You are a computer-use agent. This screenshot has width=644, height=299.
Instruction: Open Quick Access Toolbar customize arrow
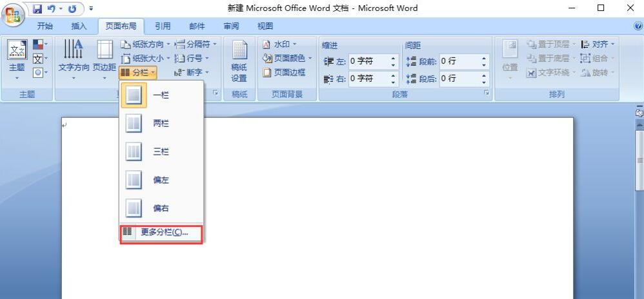[x=91, y=8]
